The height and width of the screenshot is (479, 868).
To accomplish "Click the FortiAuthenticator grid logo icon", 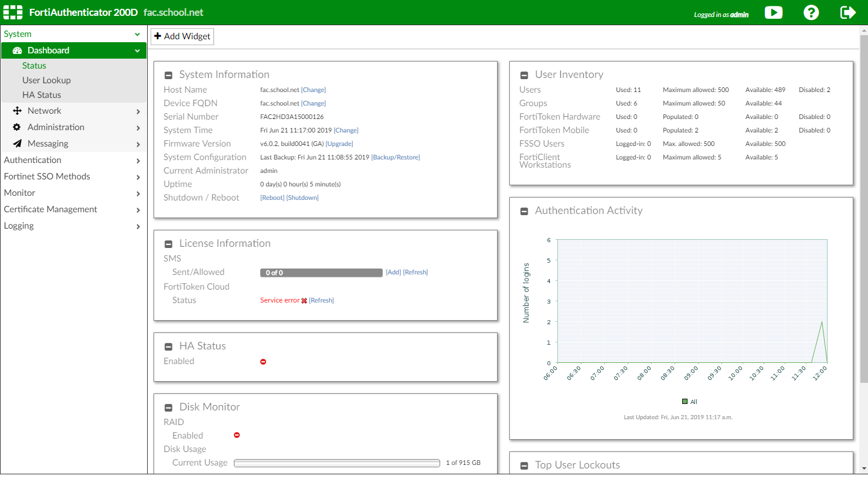I will 13,12.
